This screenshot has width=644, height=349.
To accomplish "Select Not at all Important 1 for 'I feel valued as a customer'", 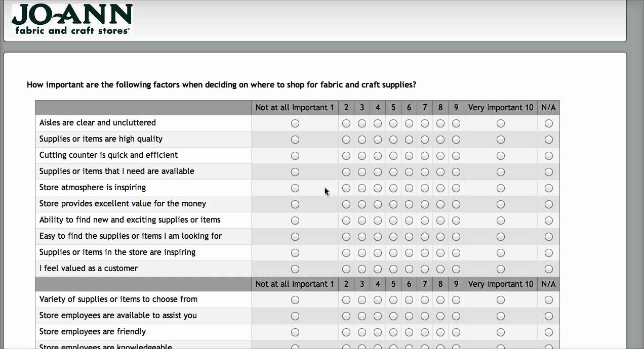I will click(x=295, y=269).
